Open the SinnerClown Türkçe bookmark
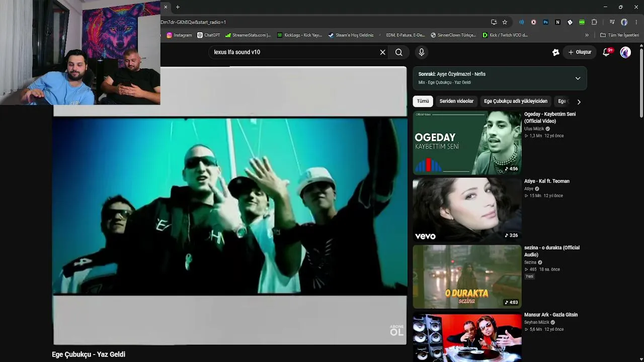Viewport: 644px width, 362px height. 453,35
